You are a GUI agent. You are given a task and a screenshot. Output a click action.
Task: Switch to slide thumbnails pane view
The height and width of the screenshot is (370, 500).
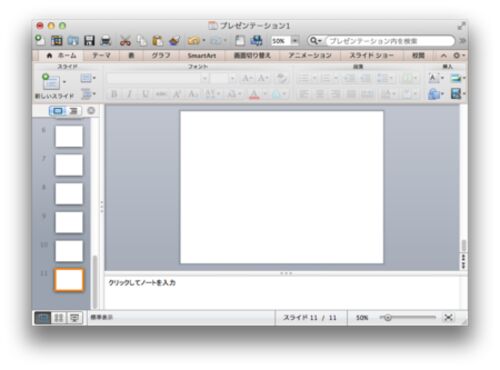(58, 111)
